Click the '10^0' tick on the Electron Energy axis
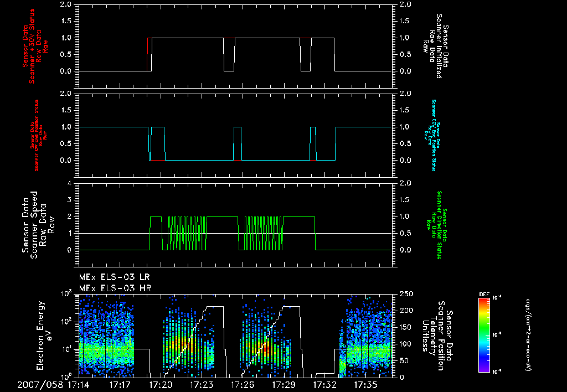Viewport: 567px width, 392px height. [x=65, y=376]
